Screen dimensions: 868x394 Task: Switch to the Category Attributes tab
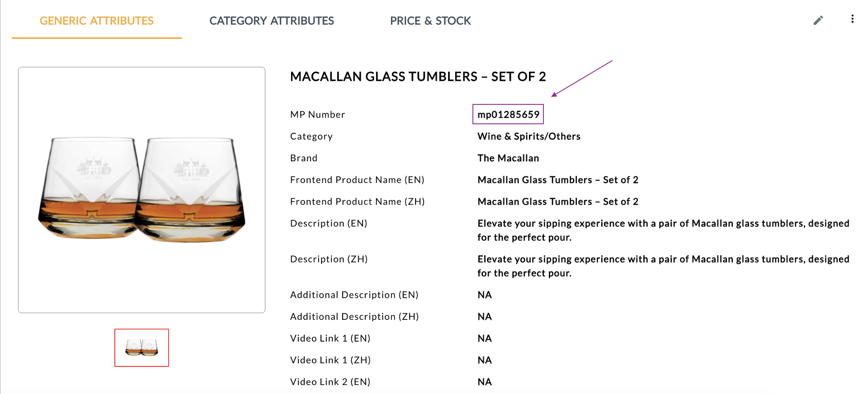(271, 21)
